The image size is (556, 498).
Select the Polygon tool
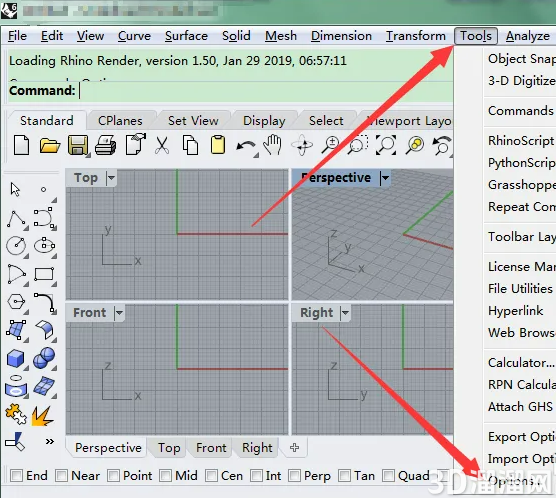tap(16, 302)
